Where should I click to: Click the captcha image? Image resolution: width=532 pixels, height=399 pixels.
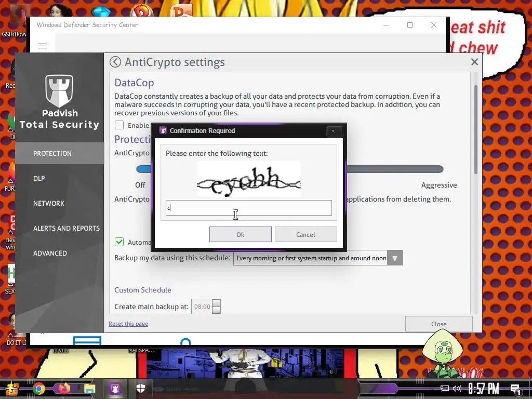(x=249, y=179)
